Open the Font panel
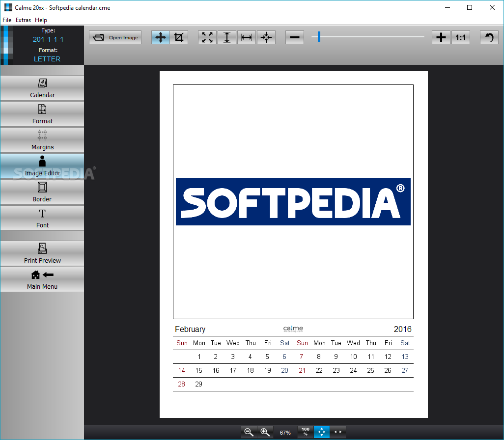The width and height of the screenshot is (504, 440). (42, 218)
